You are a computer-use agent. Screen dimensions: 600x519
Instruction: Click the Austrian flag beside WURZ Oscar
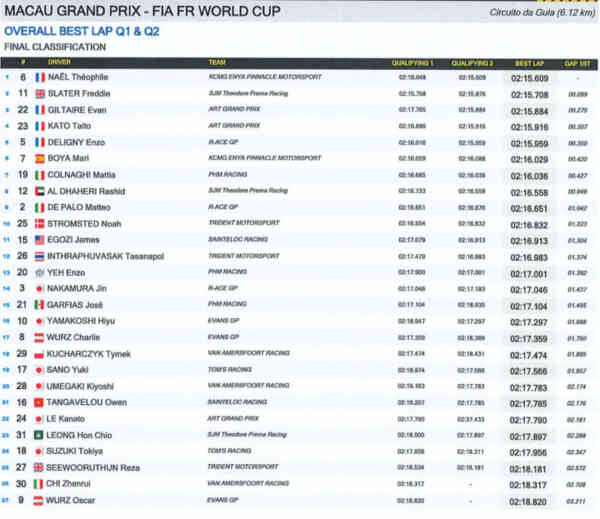coord(40,500)
